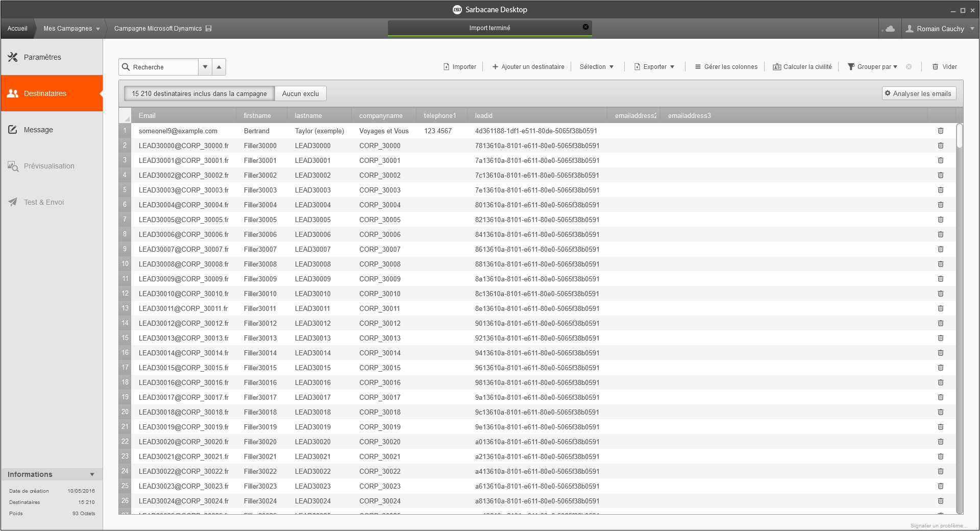Dismiss the Import terminé notification
This screenshot has height=531, width=980.
tap(585, 27)
